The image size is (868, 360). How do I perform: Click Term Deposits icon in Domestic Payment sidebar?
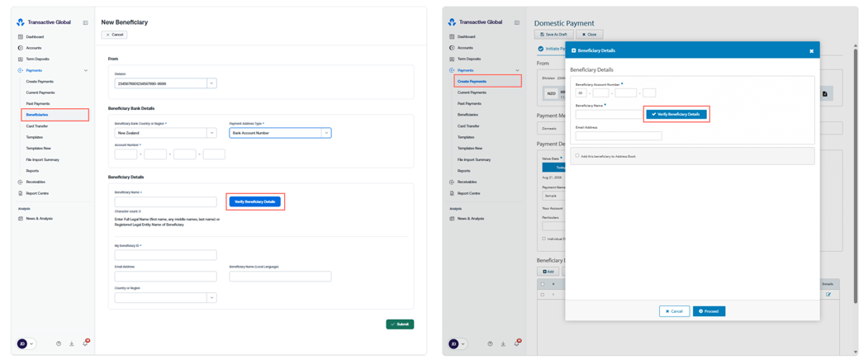click(452, 59)
